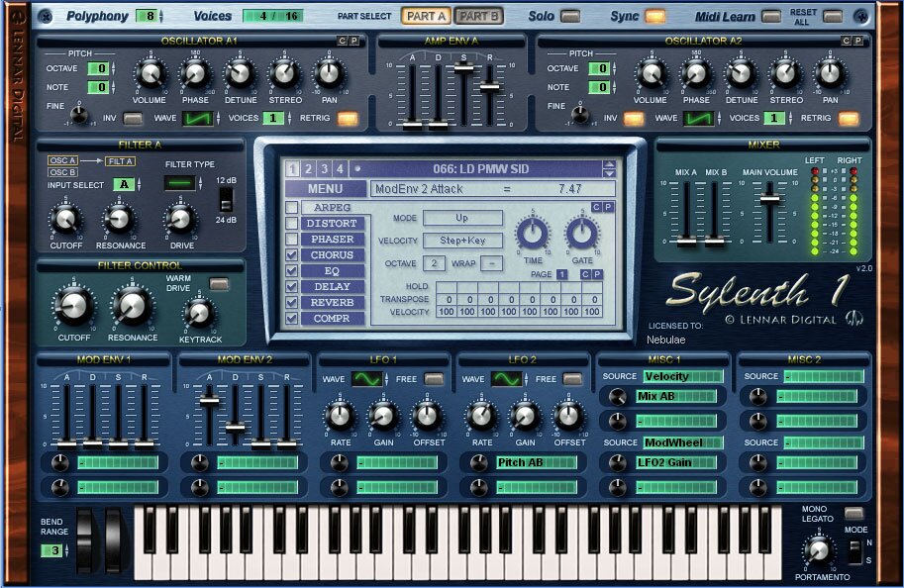
Task: Switch to display bank 2
Action: pos(309,169)
